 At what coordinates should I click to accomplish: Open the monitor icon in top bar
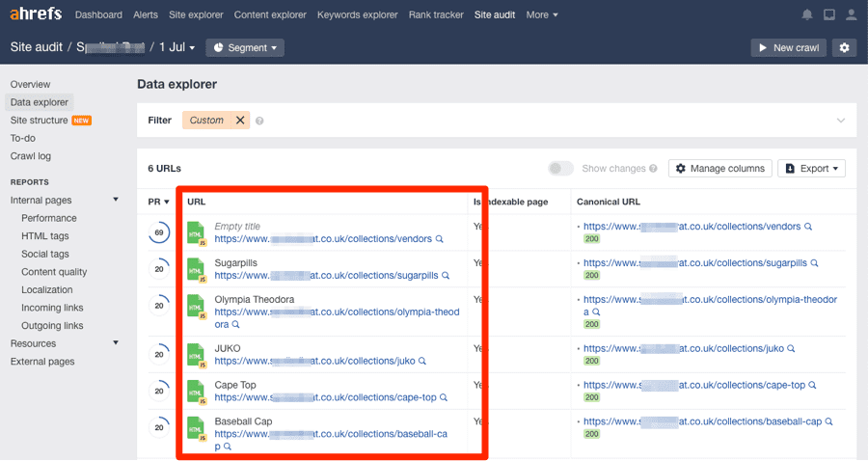829,14
